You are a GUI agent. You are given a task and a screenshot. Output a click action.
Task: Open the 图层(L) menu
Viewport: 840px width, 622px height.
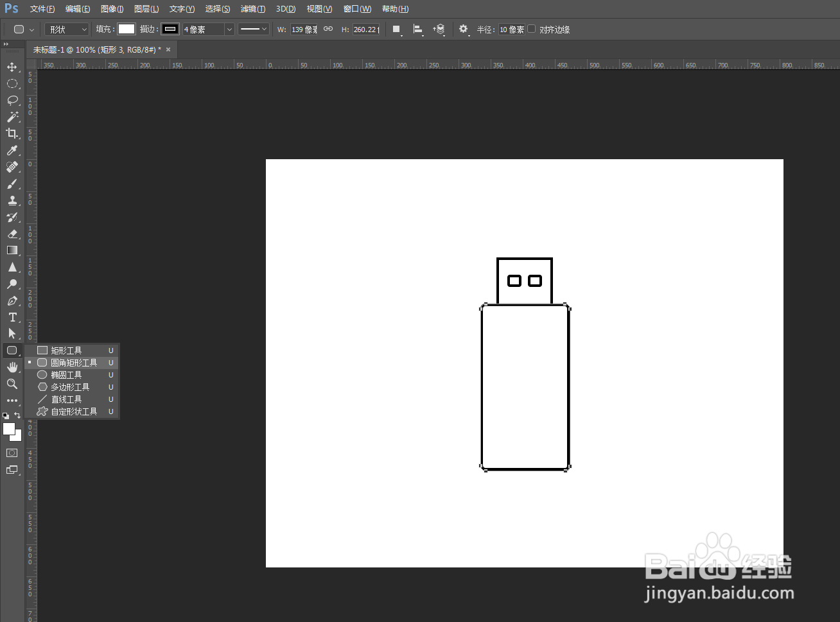point(146,9)
